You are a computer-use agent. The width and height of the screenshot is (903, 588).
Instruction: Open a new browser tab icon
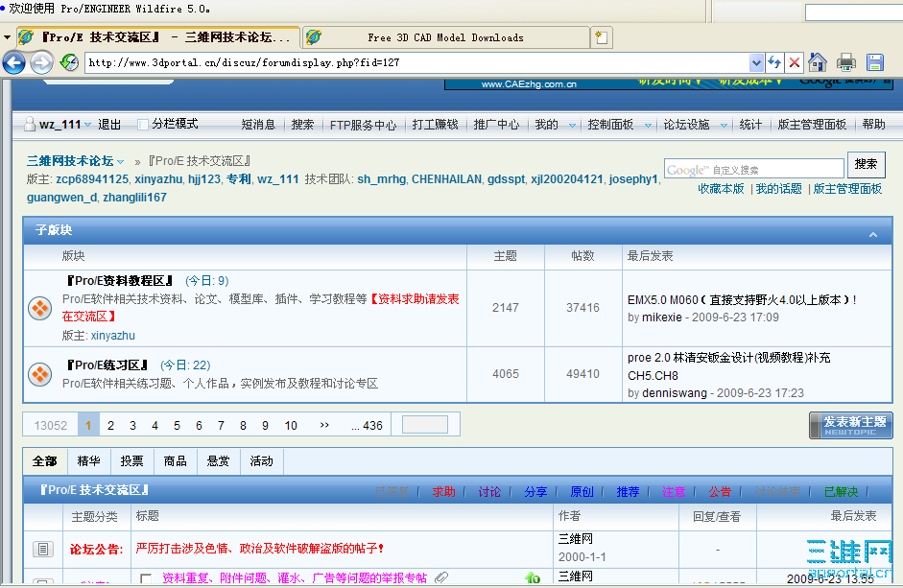(602, 37)
